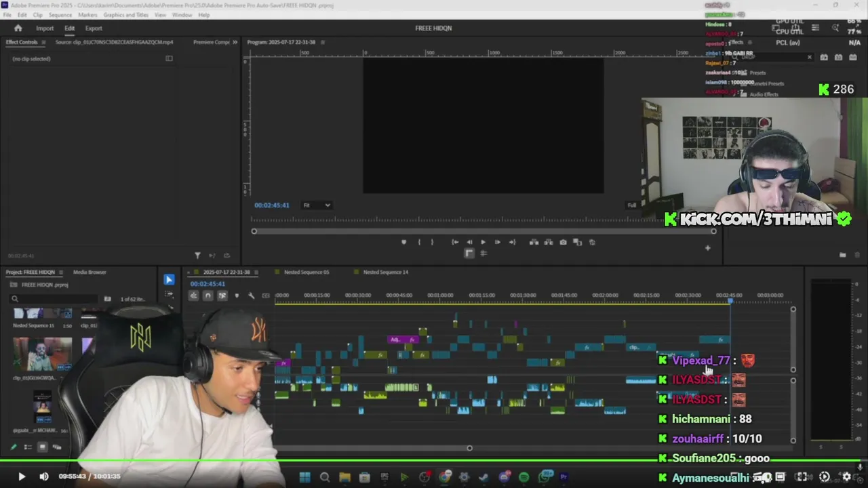The image size is (868, 488).
Task: Switch to Nested Sequence 14 tab
Action: click(x=385, y=272)
